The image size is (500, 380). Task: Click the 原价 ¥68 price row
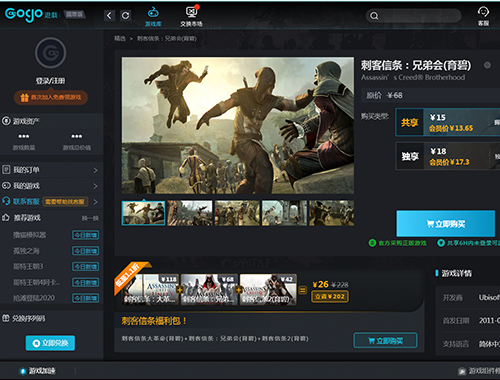[431, 96]
